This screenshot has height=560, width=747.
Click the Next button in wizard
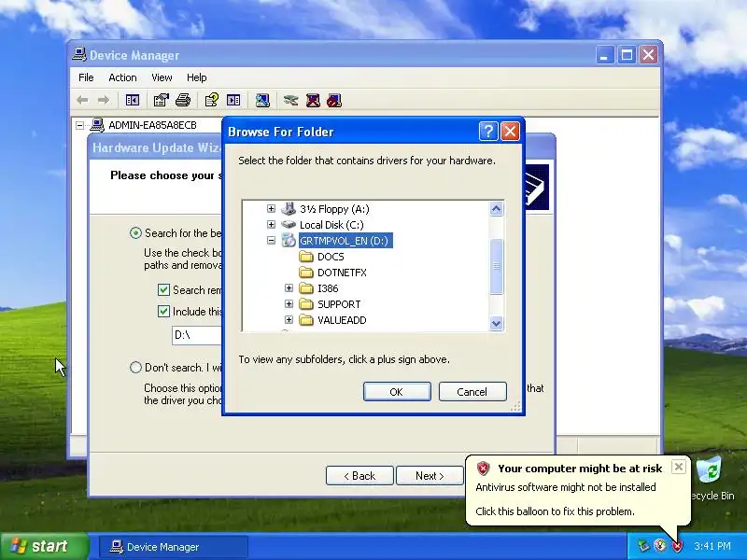[430, 476]
